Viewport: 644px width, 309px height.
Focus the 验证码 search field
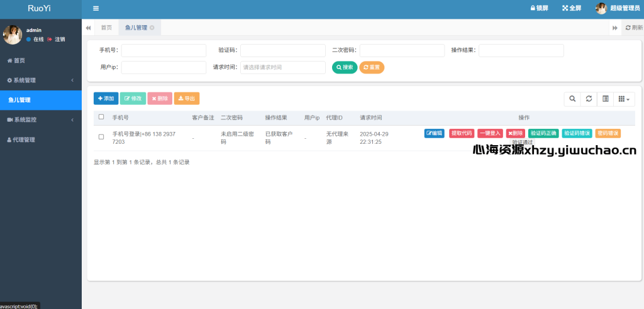[x=283, y=50]
